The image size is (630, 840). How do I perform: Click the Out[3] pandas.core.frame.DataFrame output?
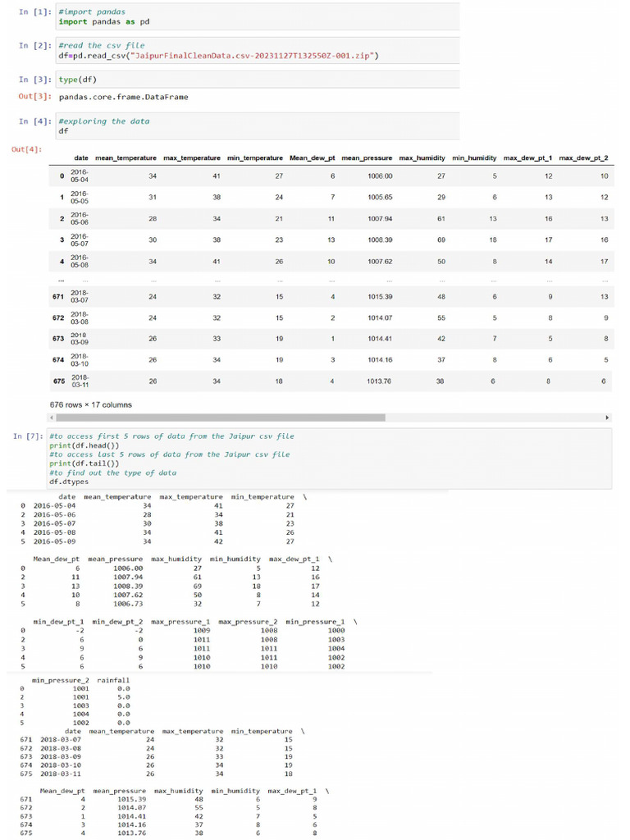coord(123,97)
